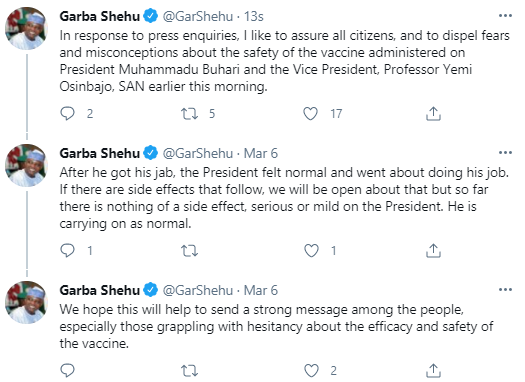The width and height of the screenshot is (525, 382).
Task: Like the last tweet with 2 likes
Action: point(311,371)
